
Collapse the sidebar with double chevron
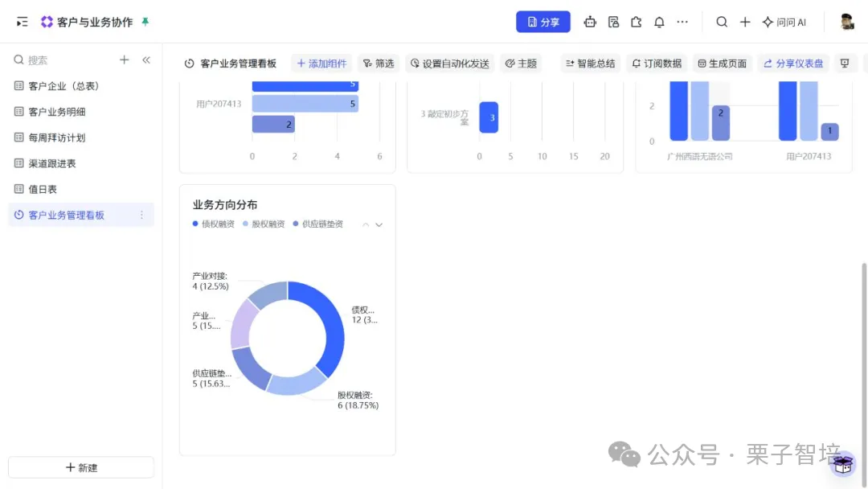(146, 60)
